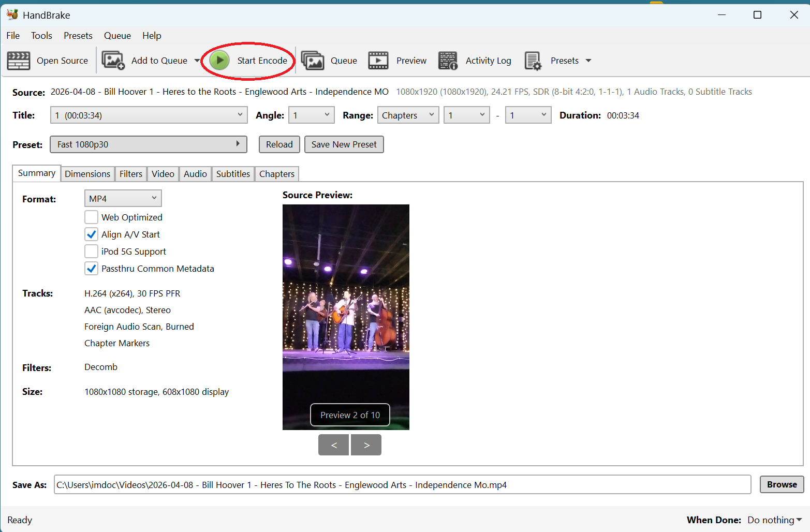This screenshot has height=532, width=810.
Task: Click the Preview film frame icon
Action: [378, 61]
